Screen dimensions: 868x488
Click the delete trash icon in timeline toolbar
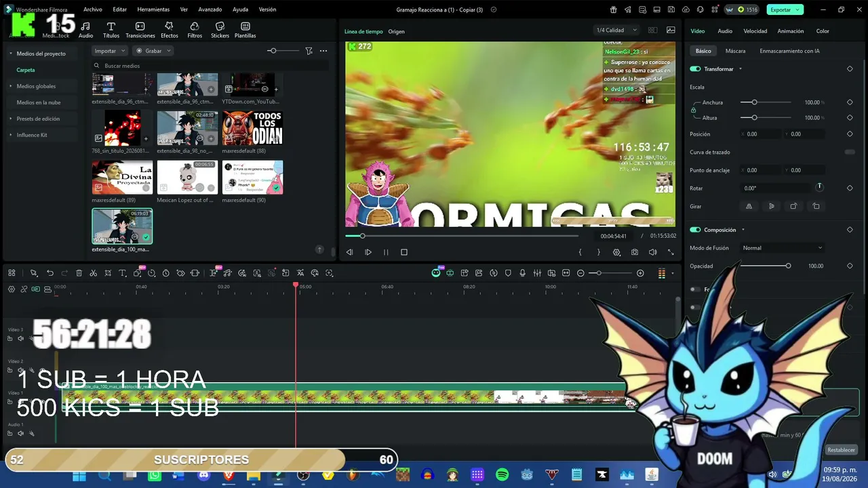click(79, 273)
